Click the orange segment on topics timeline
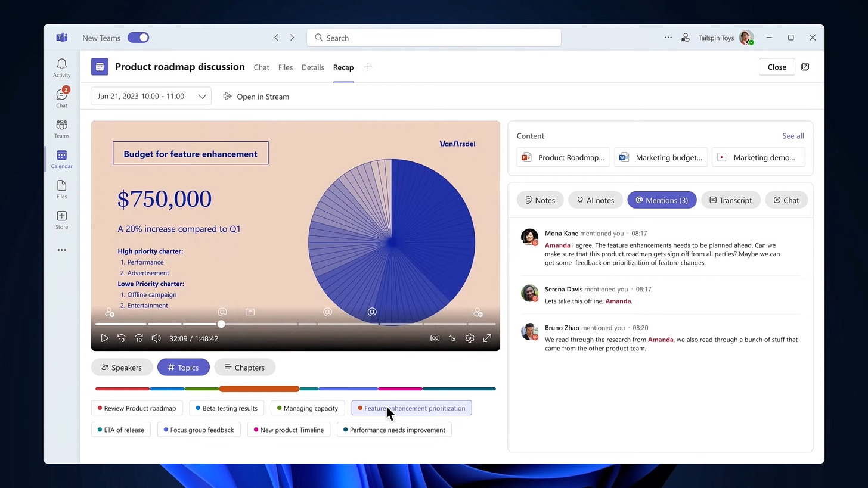Image resolution: width=868 pixels, height=488 pixels. click(259, 389)
